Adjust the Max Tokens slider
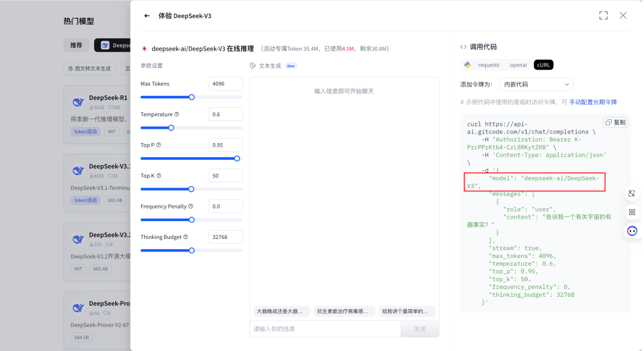Viewport: 644px width, 351px height. [191, 97]
